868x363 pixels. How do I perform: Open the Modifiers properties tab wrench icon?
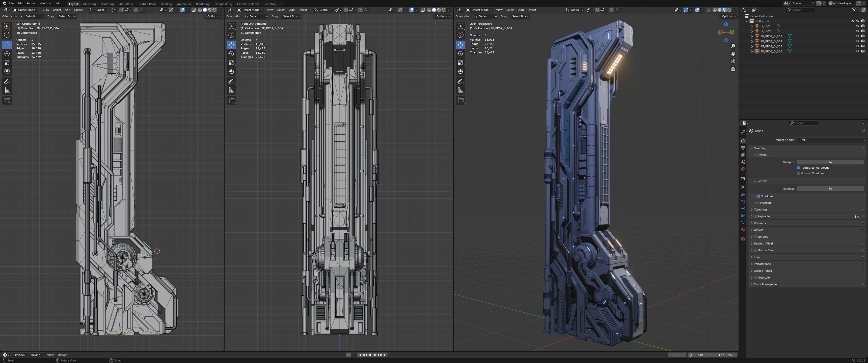pyautogui.click(x=743, y=194)
